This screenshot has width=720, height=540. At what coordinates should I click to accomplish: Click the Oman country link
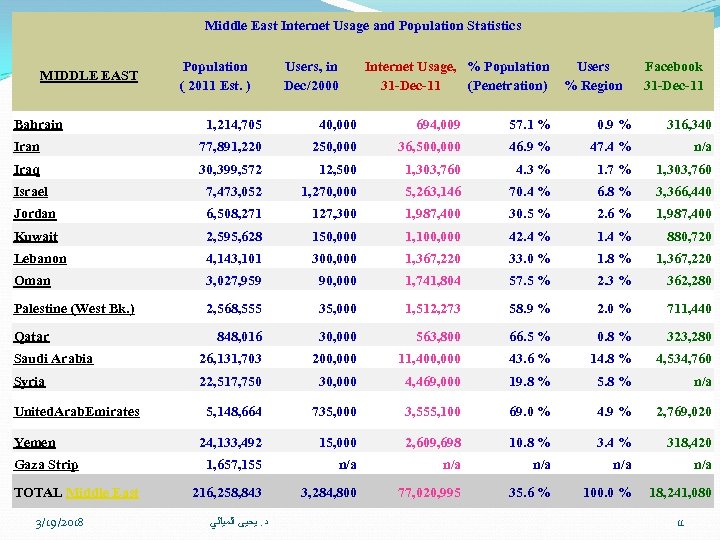pyautogui.click(x=32, y=281)
